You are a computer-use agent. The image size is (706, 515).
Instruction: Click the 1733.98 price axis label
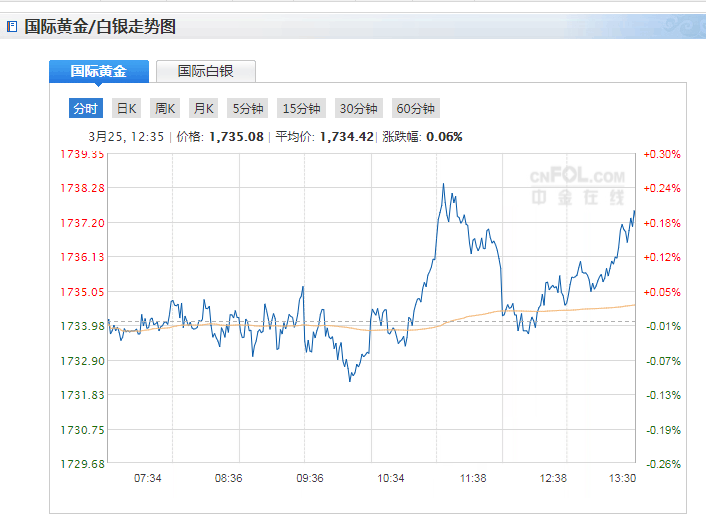(82, 326)
